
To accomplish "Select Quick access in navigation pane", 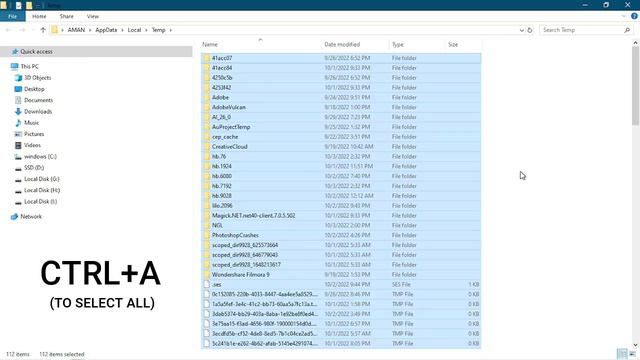I will [x=36, y=52].
